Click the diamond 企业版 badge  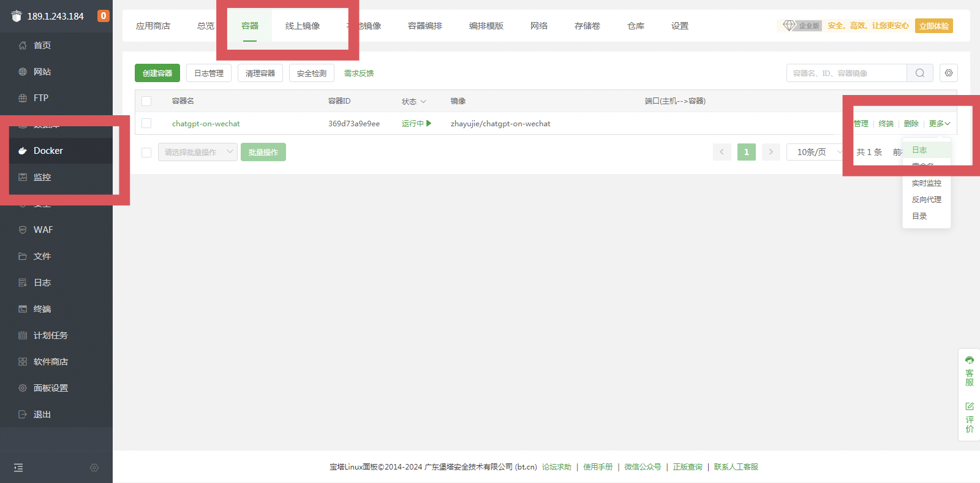tap(802, 26)
